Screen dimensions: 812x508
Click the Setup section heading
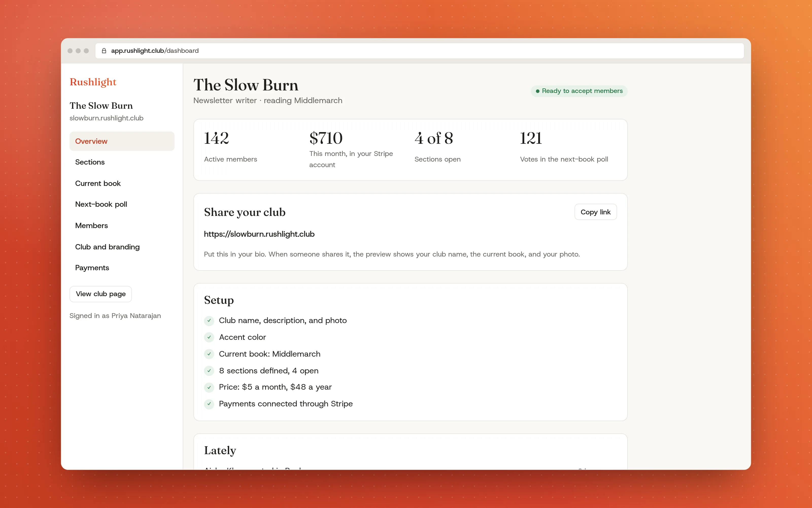click(219, 300)
